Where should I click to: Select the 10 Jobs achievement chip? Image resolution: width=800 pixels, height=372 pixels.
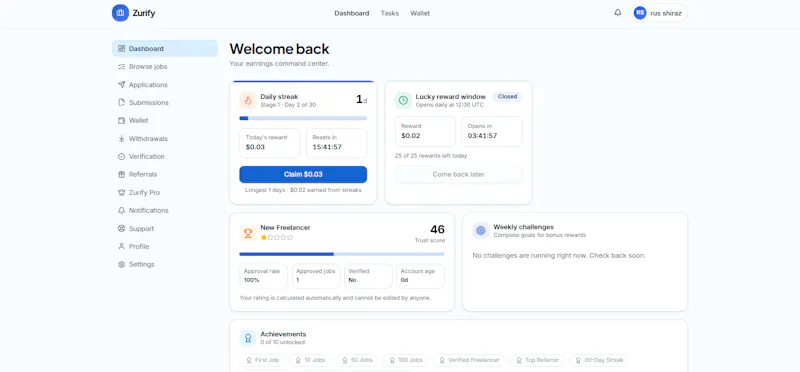click(310, 360)
